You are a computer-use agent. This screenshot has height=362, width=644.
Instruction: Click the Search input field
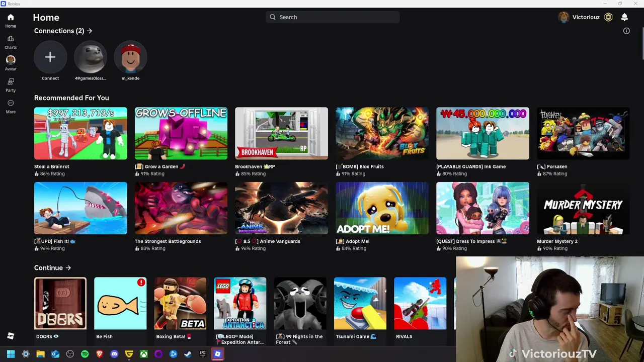click(333, 17)
